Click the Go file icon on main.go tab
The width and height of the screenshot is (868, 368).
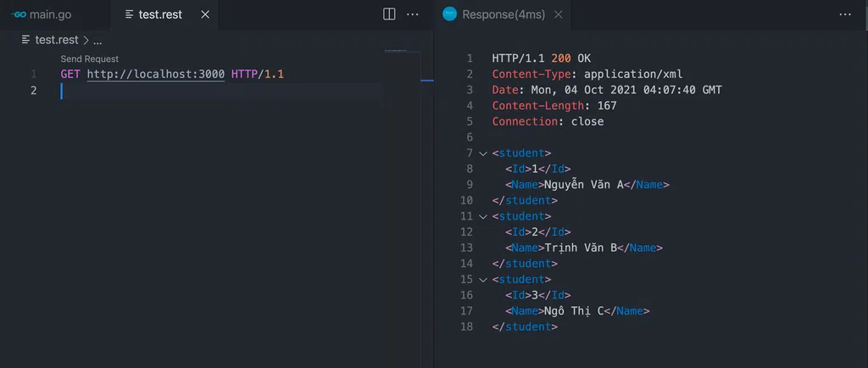[x=19, y=14]
